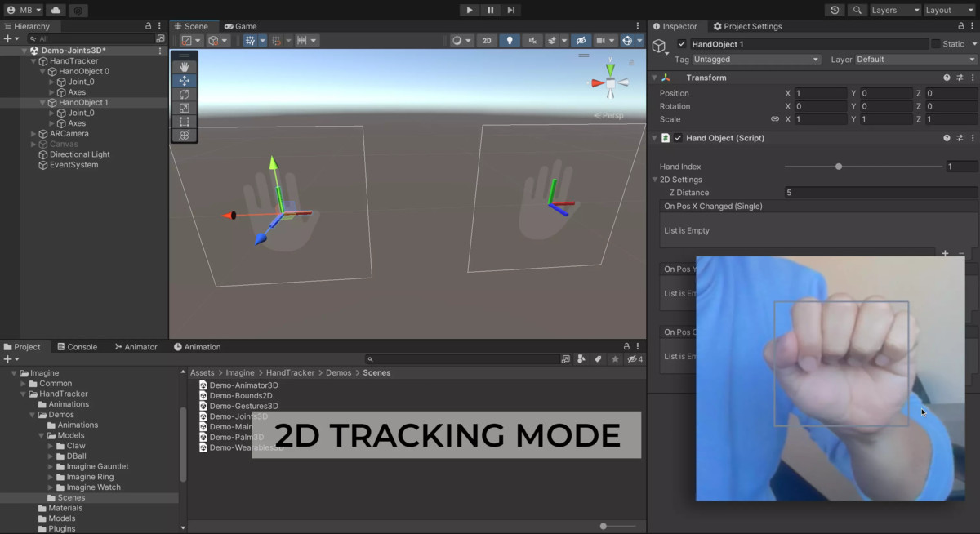Open the global search magnifier icon
Screen dimensions: 980x534
(857, 10)
